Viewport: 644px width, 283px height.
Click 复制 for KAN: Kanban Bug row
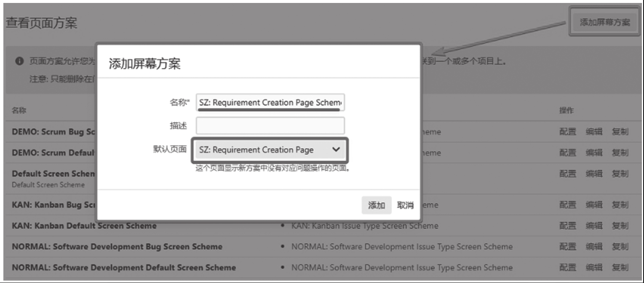(x=620, y=205)
